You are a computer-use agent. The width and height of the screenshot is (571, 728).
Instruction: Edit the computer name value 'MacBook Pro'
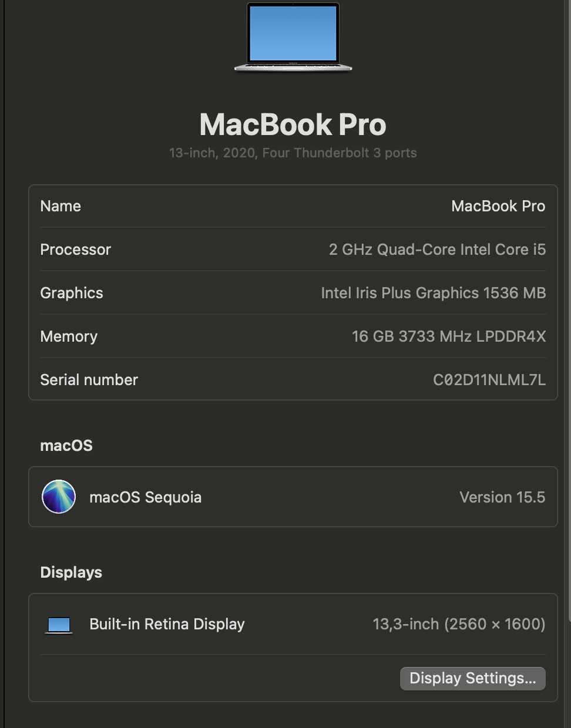point(498,206)
